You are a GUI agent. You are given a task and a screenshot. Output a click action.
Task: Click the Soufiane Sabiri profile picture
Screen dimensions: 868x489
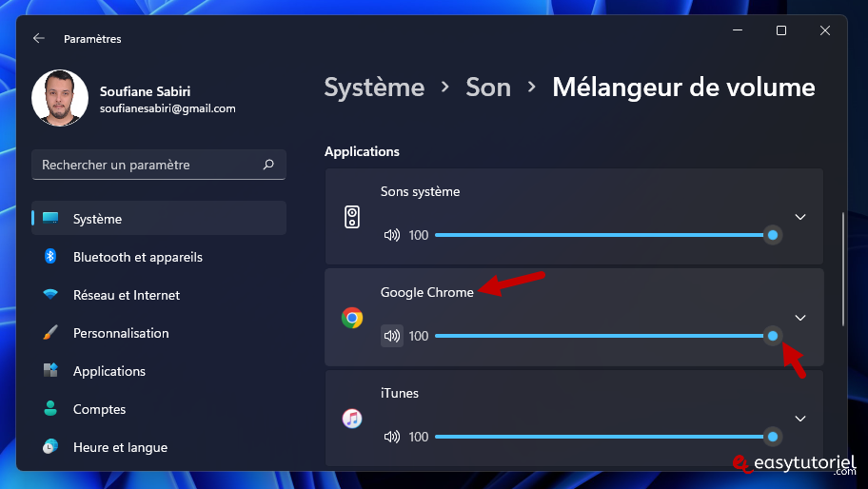60,98
